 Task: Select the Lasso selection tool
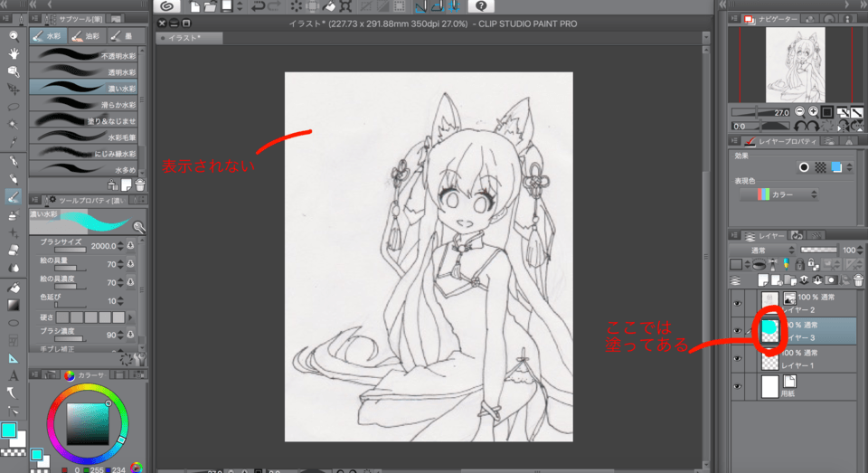coord(14,107)
